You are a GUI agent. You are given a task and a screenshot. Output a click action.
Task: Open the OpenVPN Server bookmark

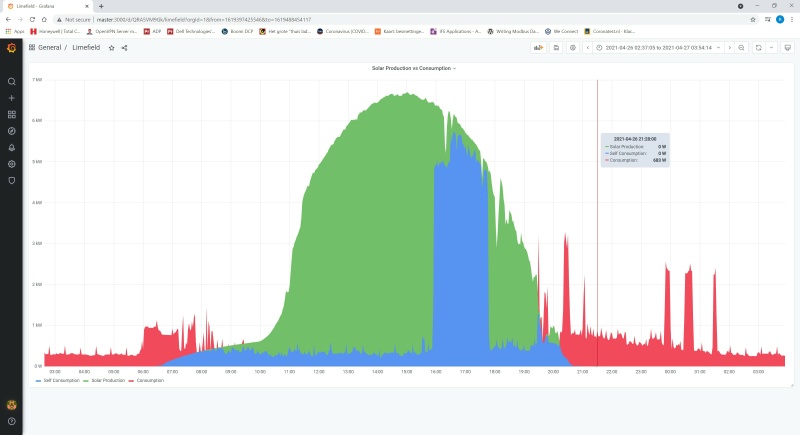[x=111, y=31]
